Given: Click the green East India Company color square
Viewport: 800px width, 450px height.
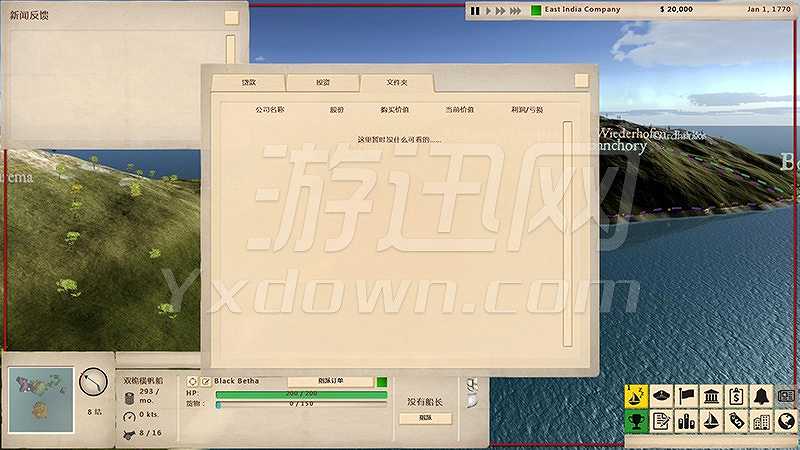Looking at the screenshot, I should tap(536, 10).
